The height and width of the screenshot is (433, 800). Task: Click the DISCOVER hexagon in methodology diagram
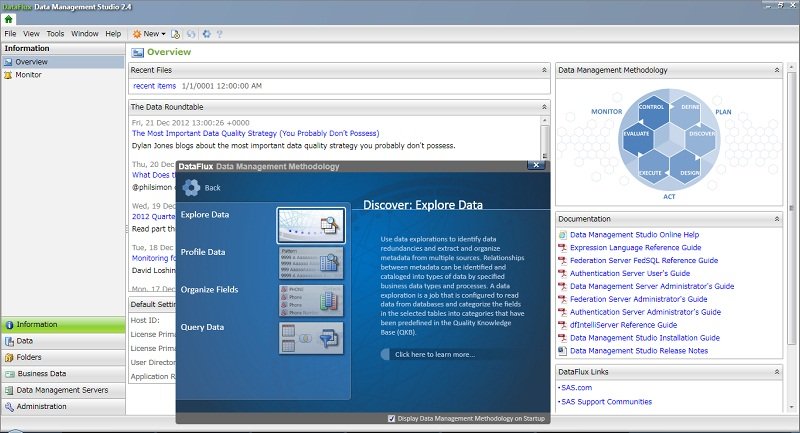[701, 137]
